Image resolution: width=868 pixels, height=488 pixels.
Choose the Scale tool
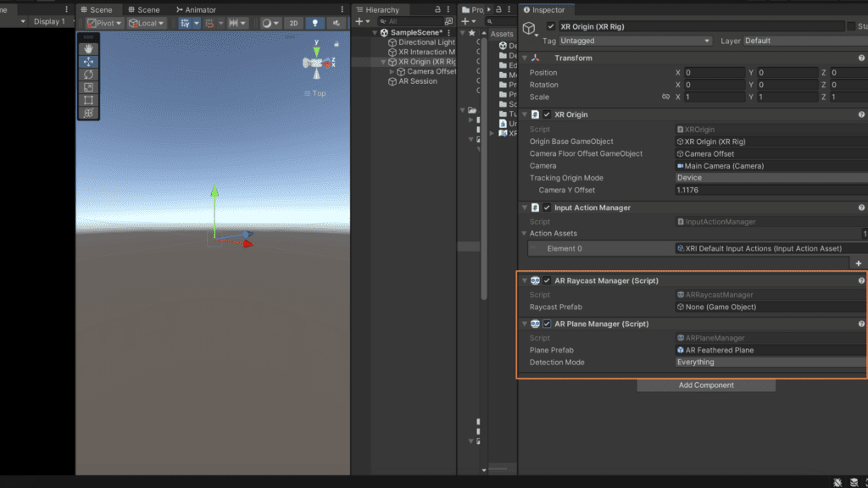88,86
